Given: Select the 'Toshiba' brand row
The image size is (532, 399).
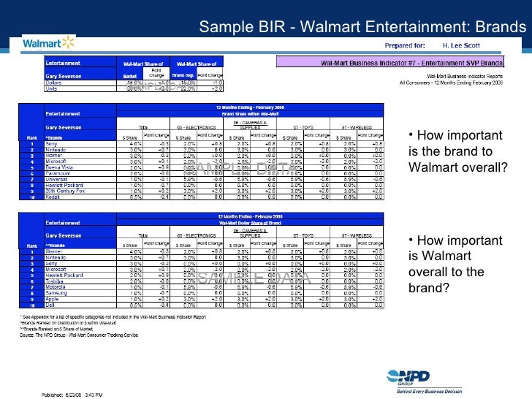Looking at the screenshot, I should (x=202, y=281).
